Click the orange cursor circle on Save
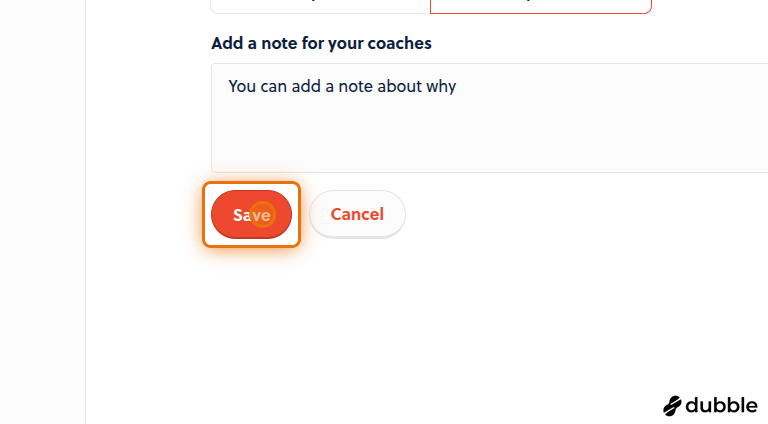This screenshot has height=424, width=768. click(x=263, y=214)
